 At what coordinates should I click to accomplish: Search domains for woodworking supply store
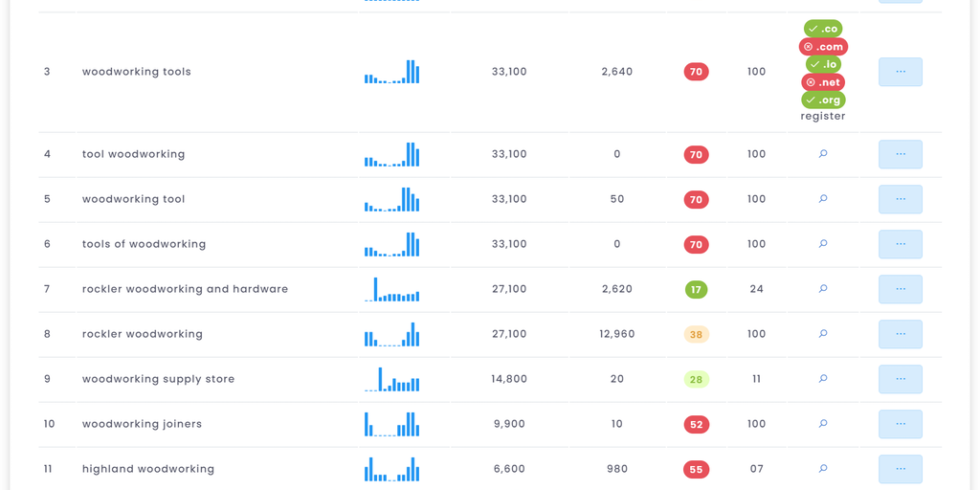[823, 379]
